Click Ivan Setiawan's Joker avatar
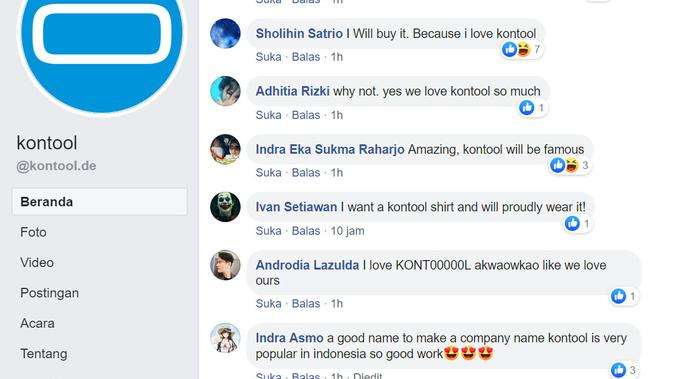Image resolution: width=673 pixels, height=379 pixels. 225,207
